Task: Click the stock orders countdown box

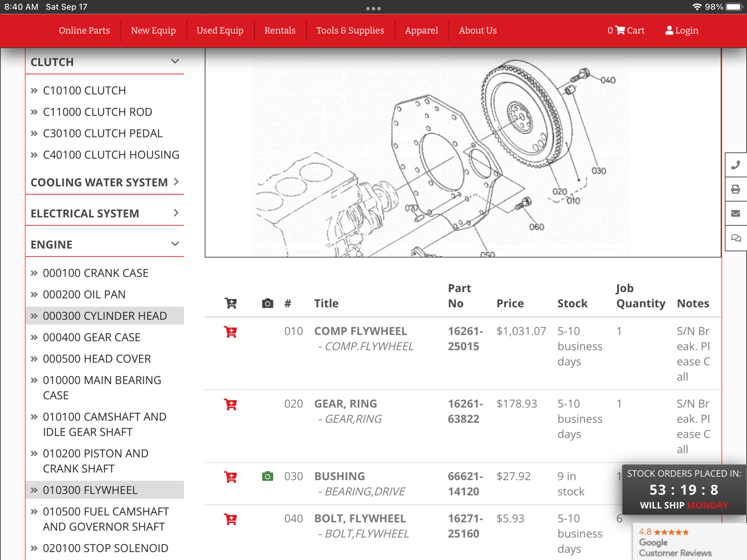Action: [684, 490]
